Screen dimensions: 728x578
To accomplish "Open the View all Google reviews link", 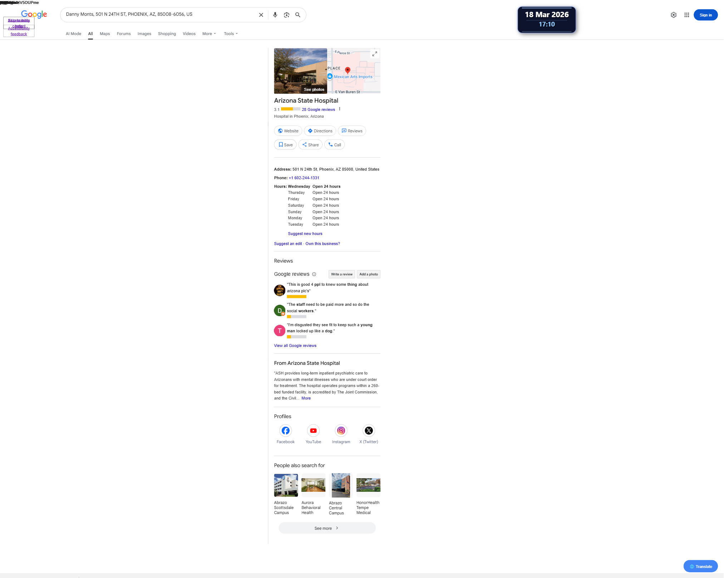I will click(x=295, y=346).
